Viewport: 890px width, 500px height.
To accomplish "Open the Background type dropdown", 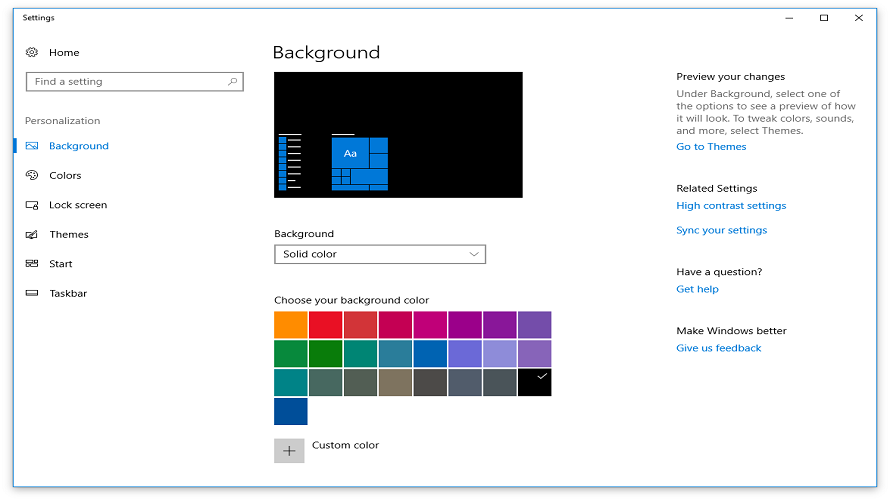I will (380, 254).
